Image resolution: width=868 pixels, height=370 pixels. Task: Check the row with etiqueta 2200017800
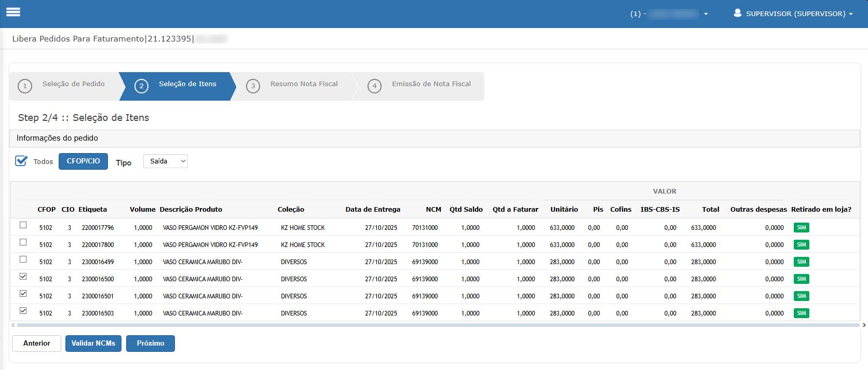23,242
